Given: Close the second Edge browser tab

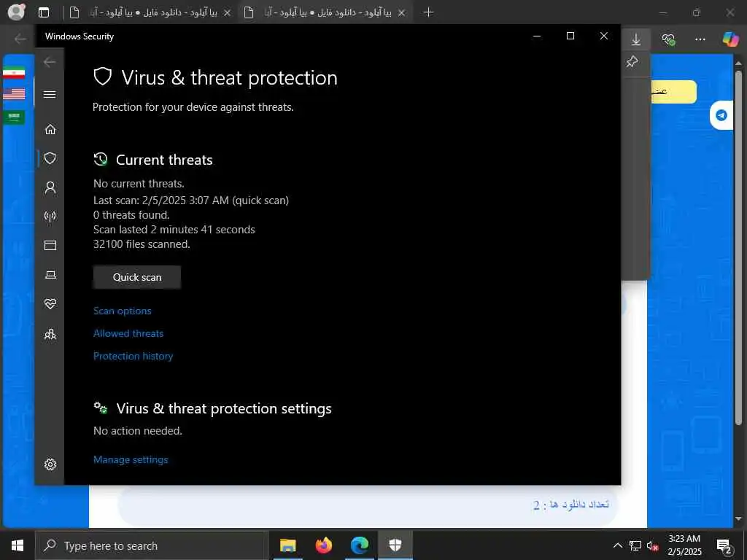Looking at the screenshot, I should tap(402, 13).
